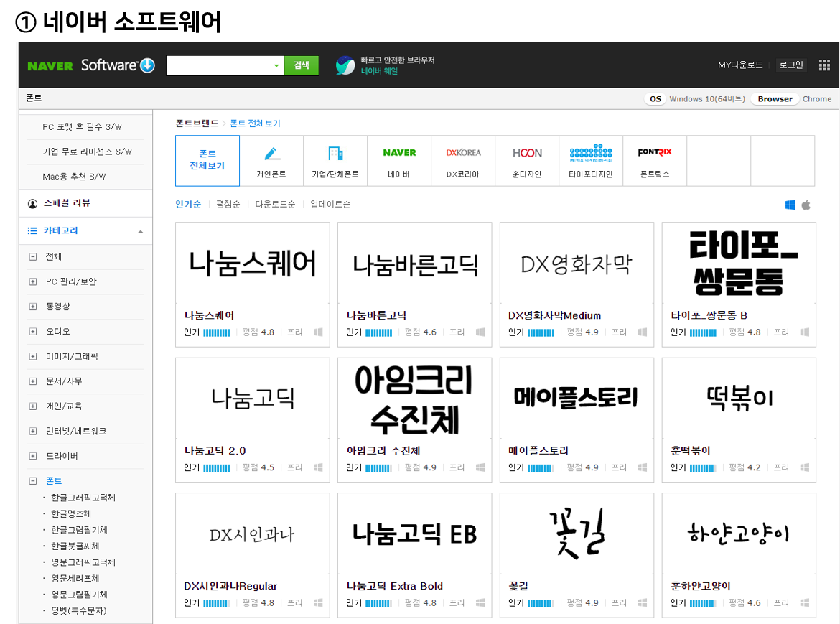The width and height of the screenshot is (840, 624).
Task: Open the Naver Whale browser icon
Action: pos(345,65)
